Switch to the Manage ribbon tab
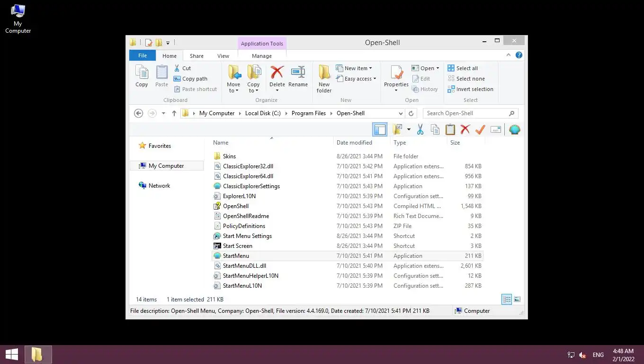 (x=262, y=55)
